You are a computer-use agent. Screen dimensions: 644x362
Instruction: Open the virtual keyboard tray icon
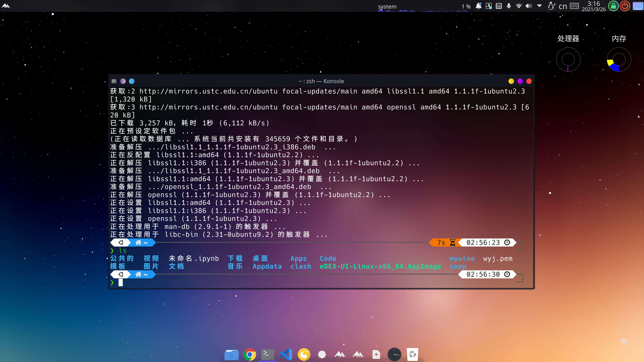pyautogui.click(x=574, y=6)
